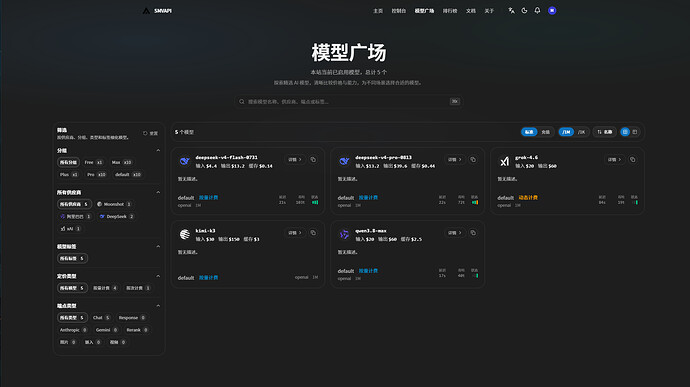This screenshot has width=690, height=387.
Task: Click the search magnifier icon
Action: pos(242,102)
